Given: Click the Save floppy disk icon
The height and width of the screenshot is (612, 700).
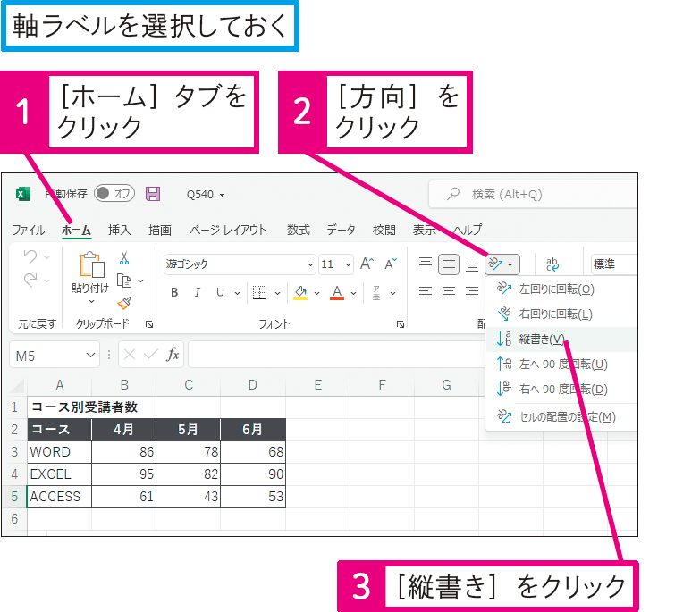Looking at the screenshot, I should point(153,194).
